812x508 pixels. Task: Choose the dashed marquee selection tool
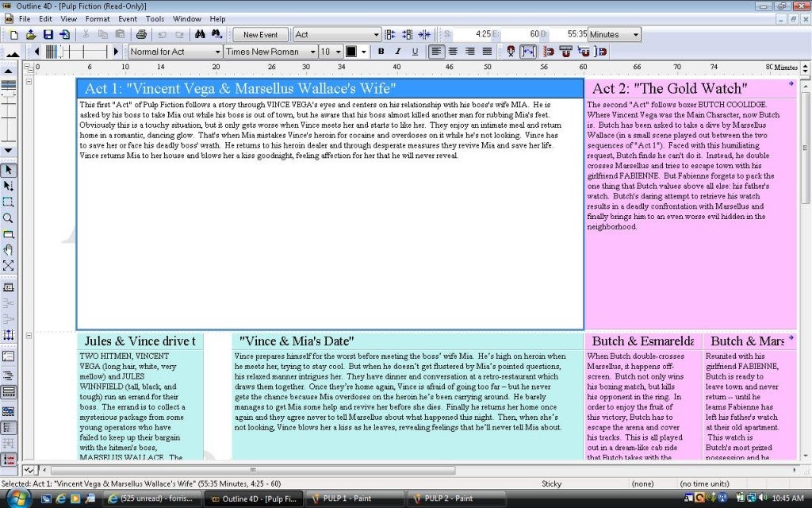(x=8, y=202)
